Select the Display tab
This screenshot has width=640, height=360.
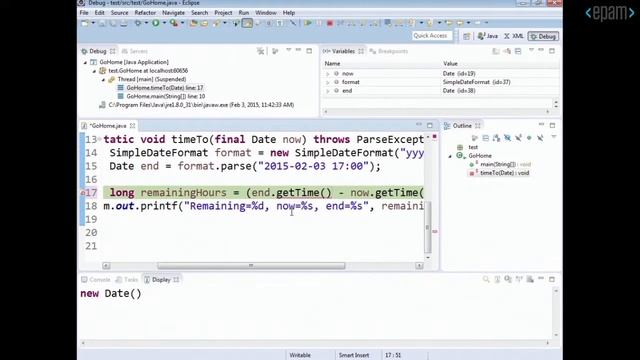coord(161,280)
